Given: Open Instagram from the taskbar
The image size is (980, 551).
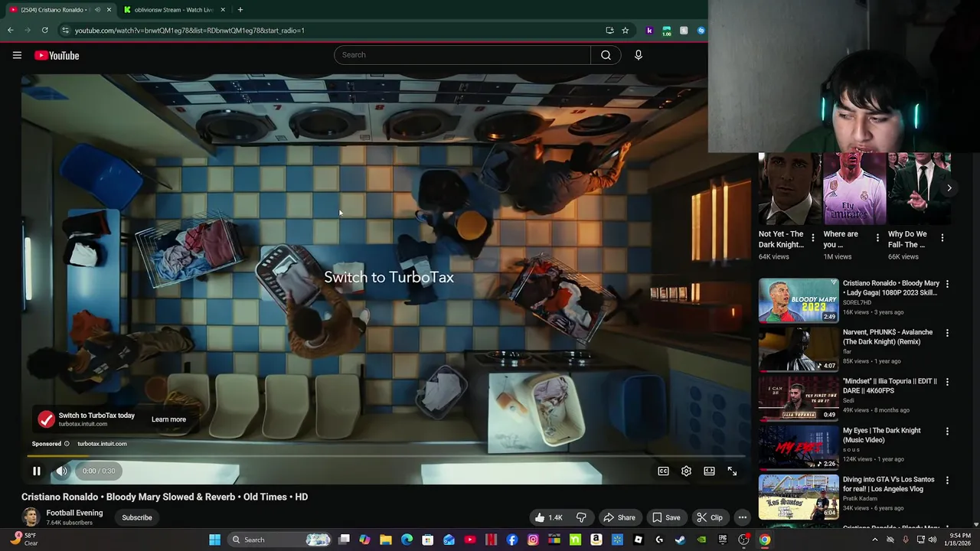Looking at the screenshot, I should coord(533,540).
